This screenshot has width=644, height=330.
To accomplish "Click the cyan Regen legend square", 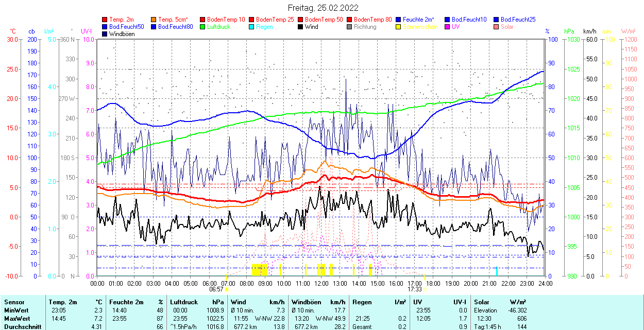I will [252, 27].
